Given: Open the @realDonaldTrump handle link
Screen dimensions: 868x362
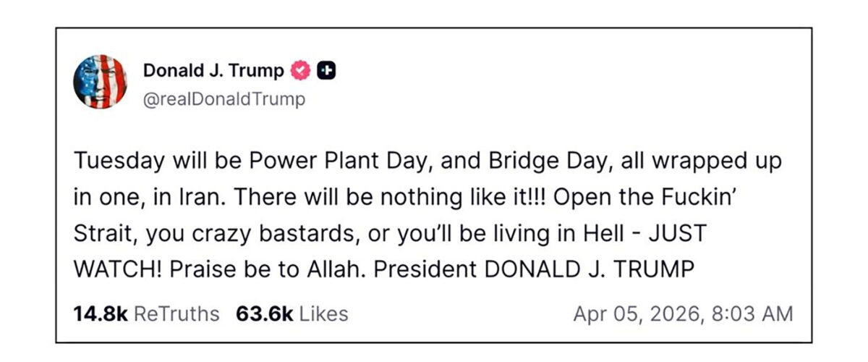Looking at the screenshot, I should (x=224, y=99).
